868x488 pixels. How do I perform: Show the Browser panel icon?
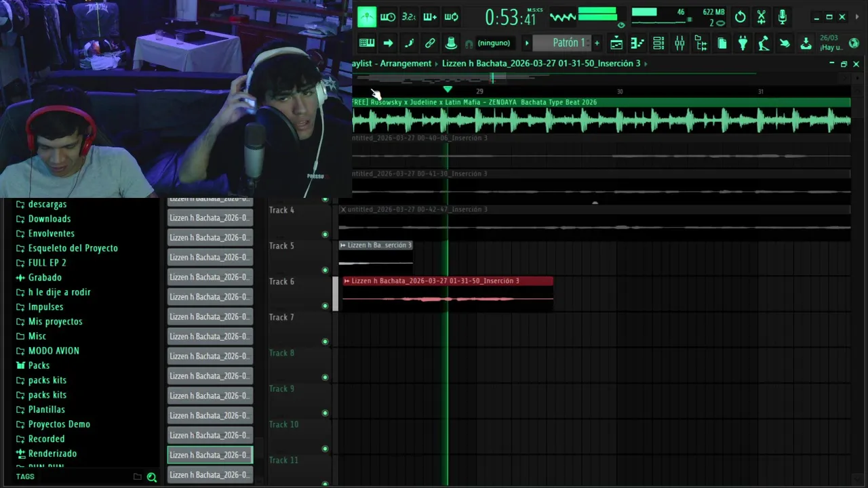[701, 43]
